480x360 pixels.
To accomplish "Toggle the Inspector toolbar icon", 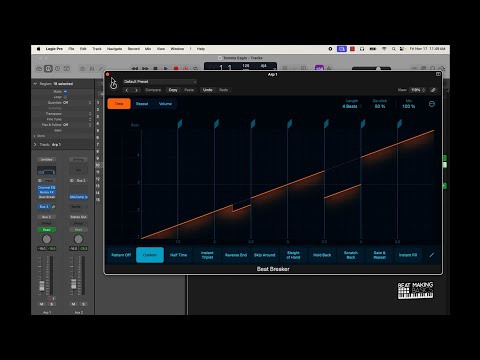I will click(x=48, y=69).
